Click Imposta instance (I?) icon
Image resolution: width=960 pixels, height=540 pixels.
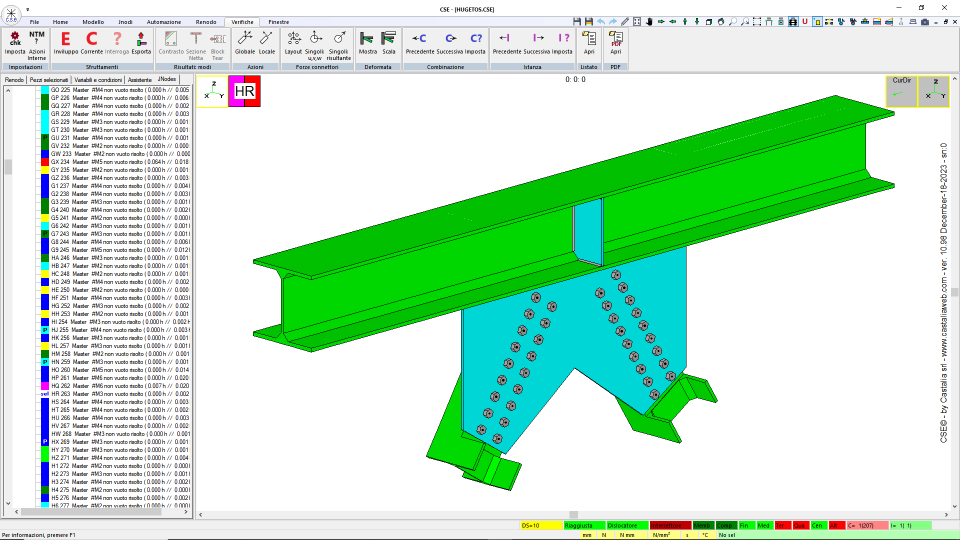click(x=562, y=43)
